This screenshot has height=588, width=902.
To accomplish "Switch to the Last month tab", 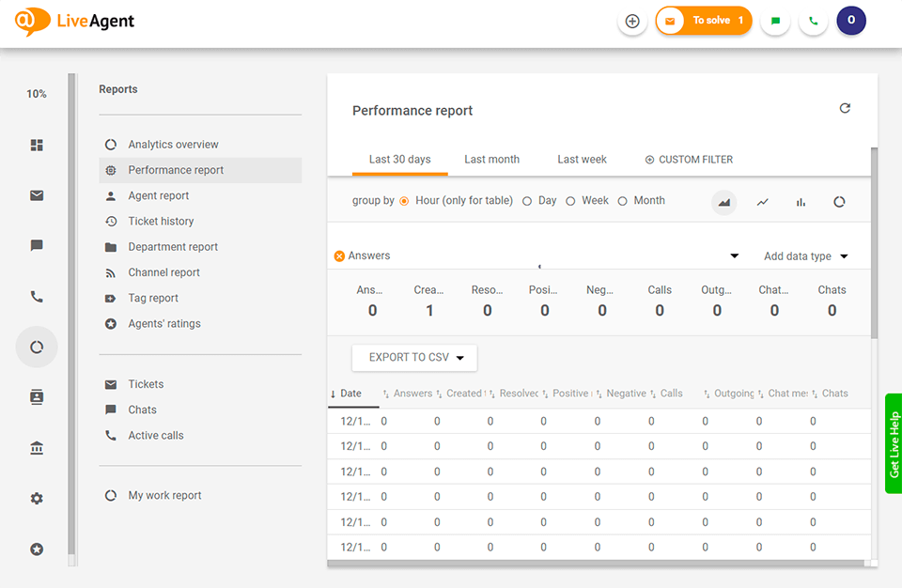I will pyautogui.click(x=491, y=159).
